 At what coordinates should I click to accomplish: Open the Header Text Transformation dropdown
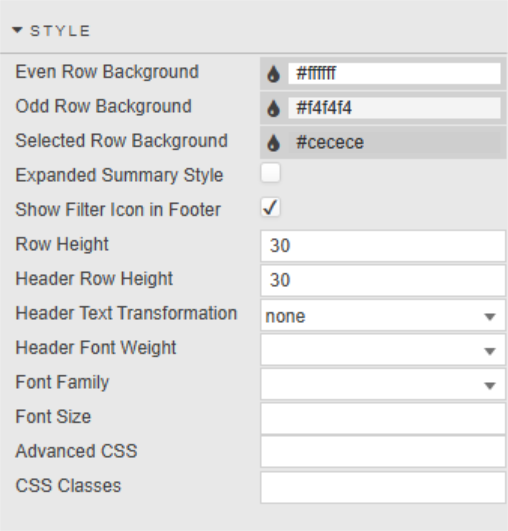383,315
